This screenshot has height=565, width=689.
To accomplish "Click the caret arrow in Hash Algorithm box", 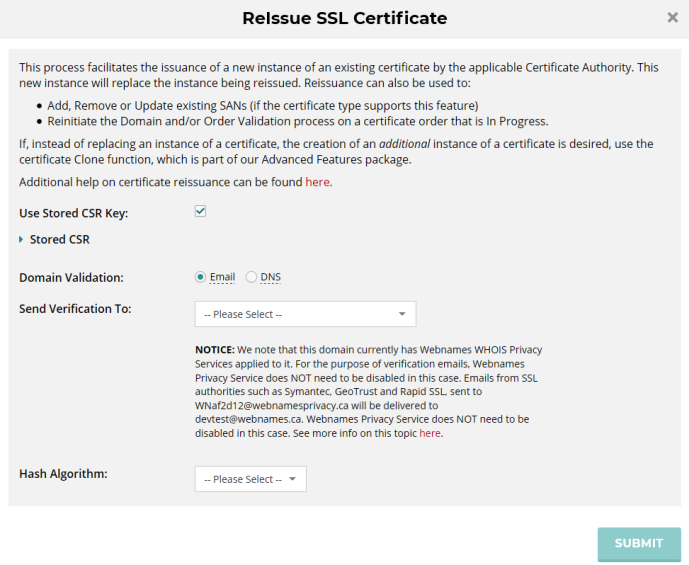I will (292, 479).
